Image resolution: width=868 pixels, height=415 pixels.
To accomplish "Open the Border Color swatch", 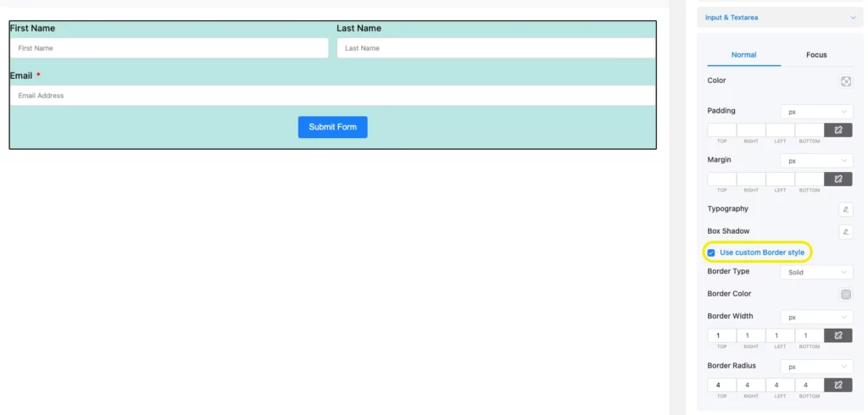I will click(845, 295).
